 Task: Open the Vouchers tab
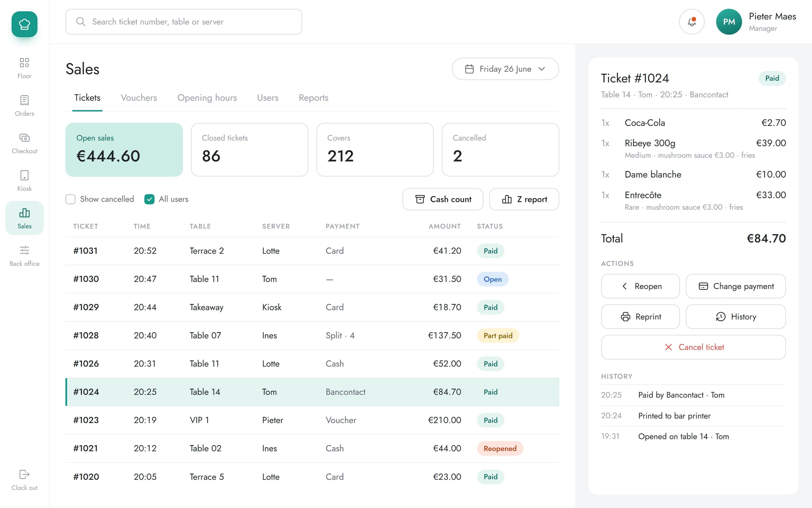tap(139, 98)
